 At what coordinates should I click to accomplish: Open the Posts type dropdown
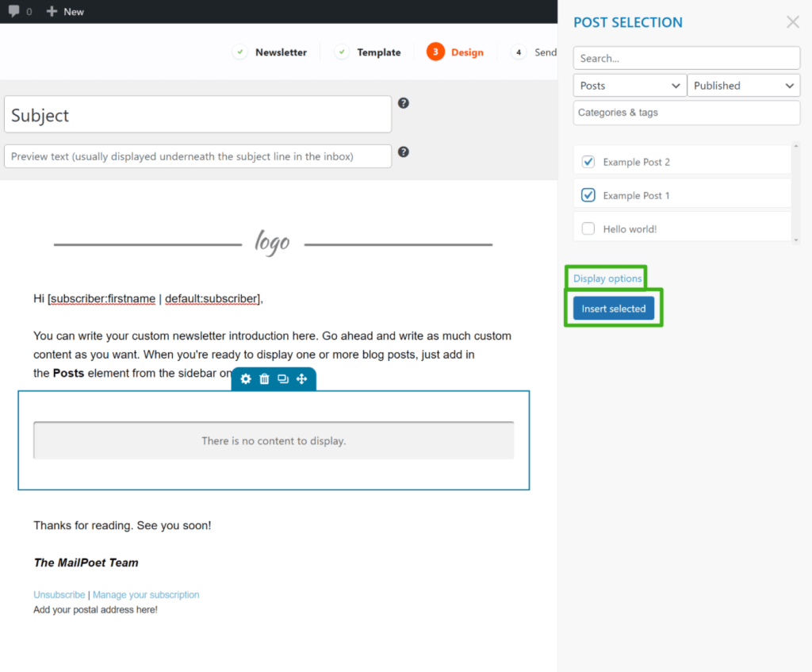point(630,86)
